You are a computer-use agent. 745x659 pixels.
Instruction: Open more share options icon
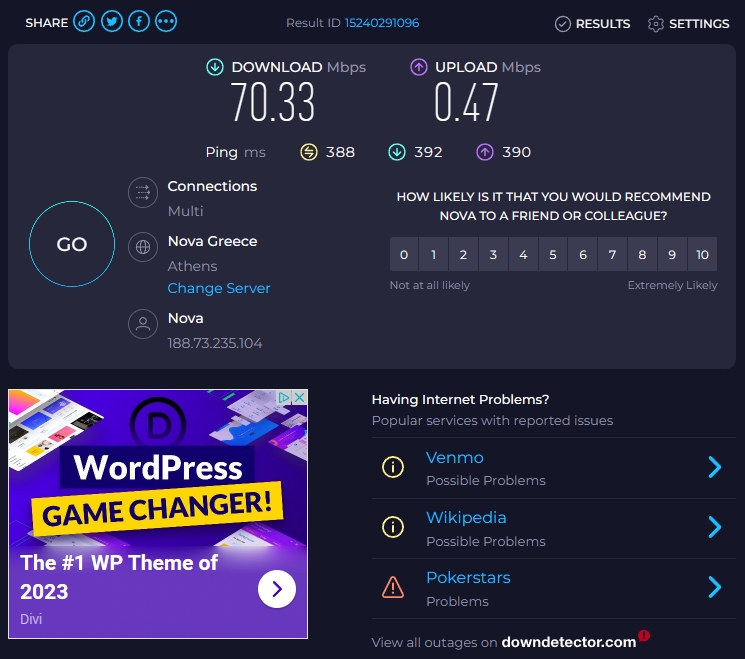coord(166,21)
